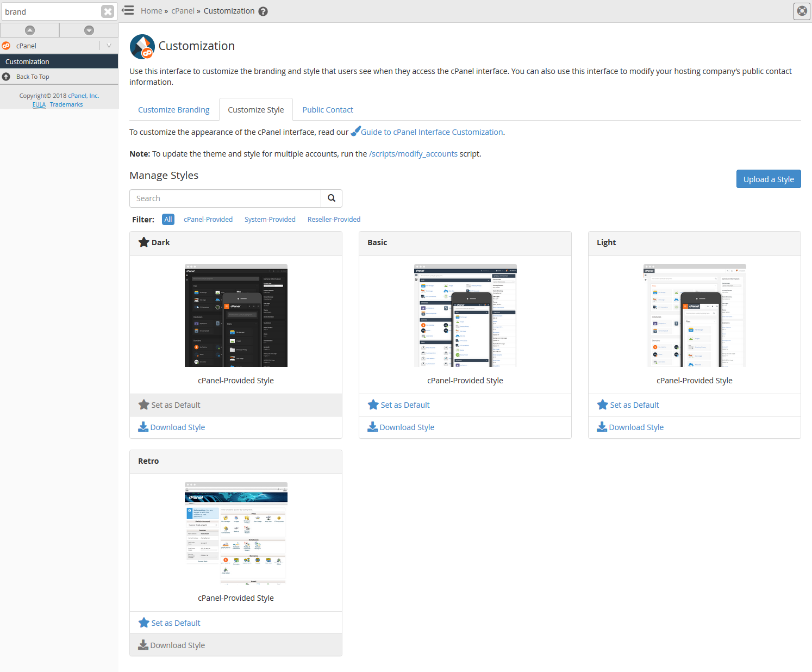Switch to the Customize Branding tab
Image resolution: width=812 pixels, height=672 pixels.
point(173,110)
